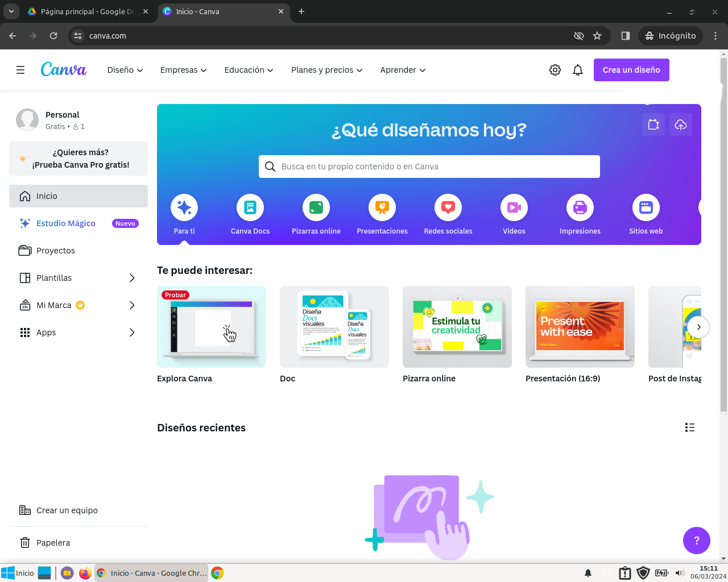Image resolution: width=728 pixels, height=582 pixels.
Task: Reload the page
Action: click(x=53, y=36)
